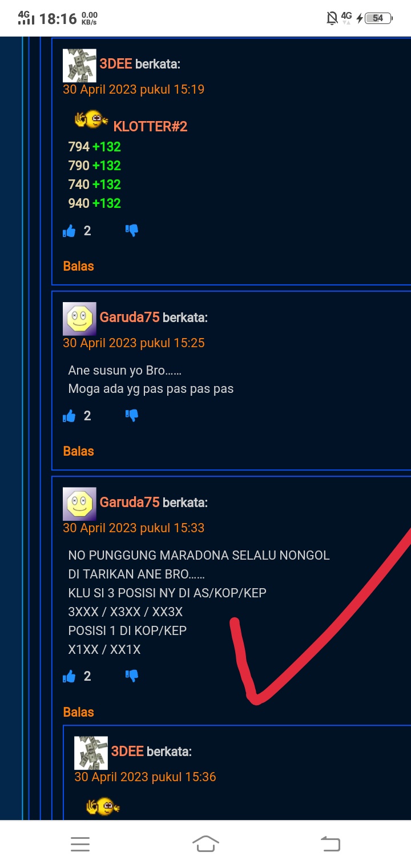411x868 pixels.
Task: Click Balas under Garuda75's 15:25 comment
Action: coord(79,451)
